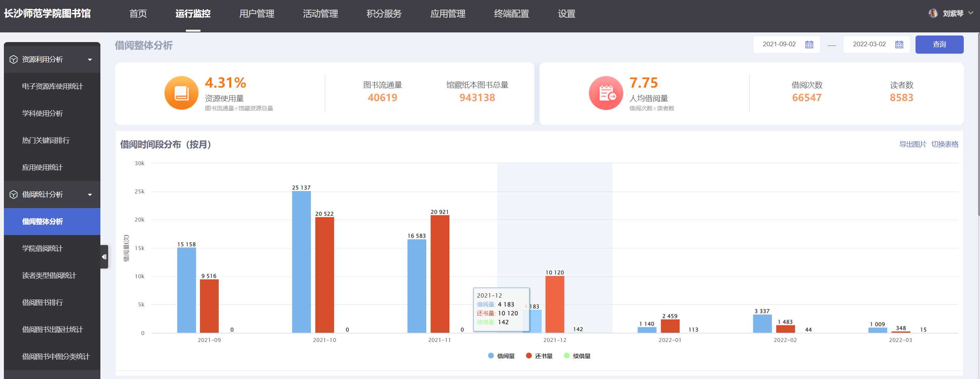Screen dimensions: 980x379
Task: Click the 导出图片 link
Action: [x=912, y=144]
